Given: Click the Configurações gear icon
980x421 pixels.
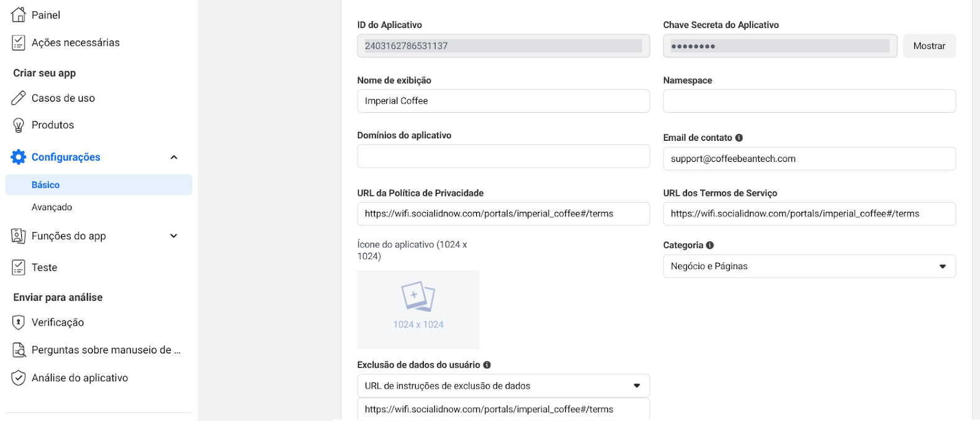Looking at the screenshot, I should [x=19, y=157].
